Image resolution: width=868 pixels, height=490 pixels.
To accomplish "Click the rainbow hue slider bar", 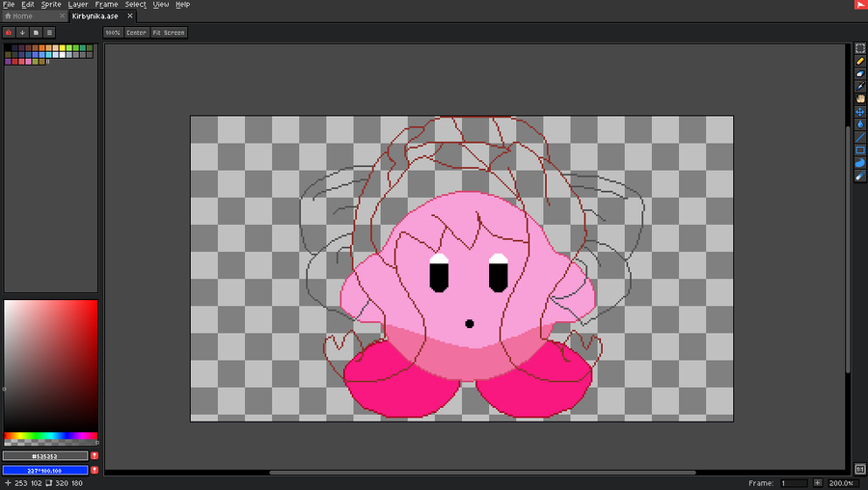I will [x=51, y=436].
